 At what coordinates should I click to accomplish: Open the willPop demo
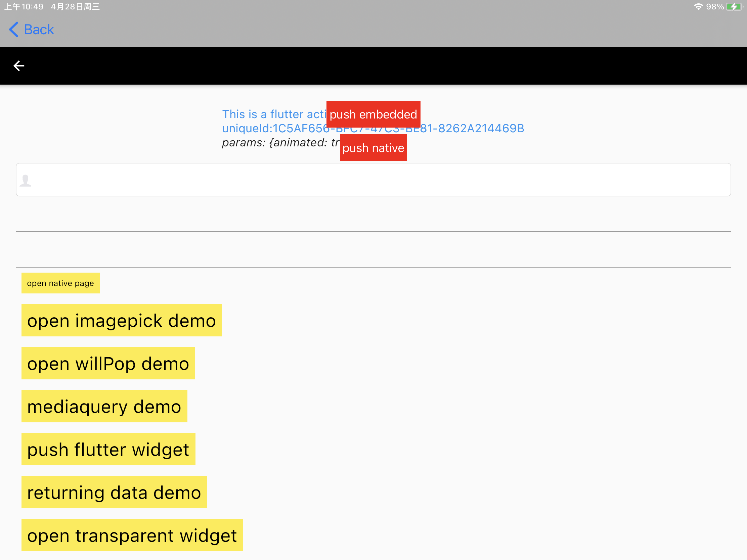point(108,363)
